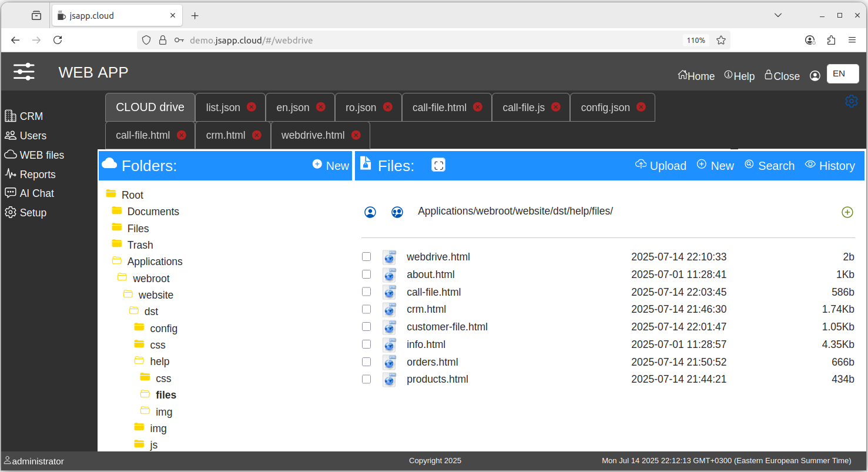Click the webdrive.html file icon
This screenshot has width=868, height=472.
coord(389,257)
